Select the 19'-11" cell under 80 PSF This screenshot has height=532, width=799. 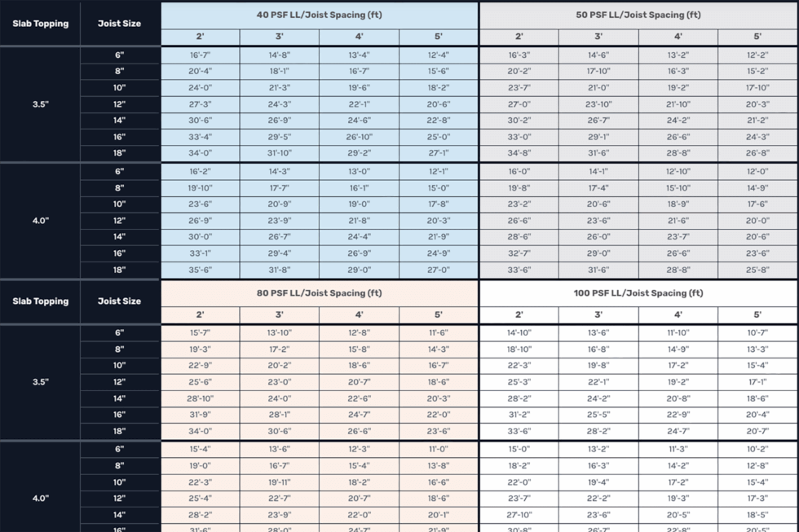[x=279, y=482]
